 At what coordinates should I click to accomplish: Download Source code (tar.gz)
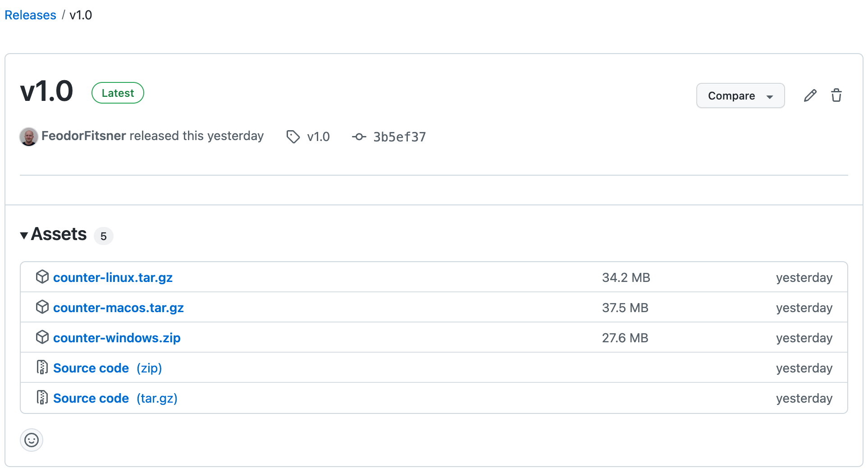[x=115, y=398]
